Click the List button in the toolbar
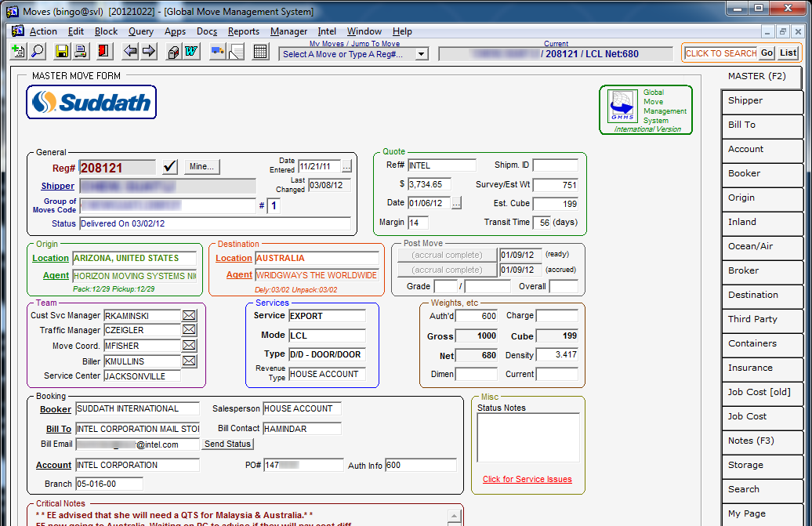812x526 pixels. [x=788, y=53]
